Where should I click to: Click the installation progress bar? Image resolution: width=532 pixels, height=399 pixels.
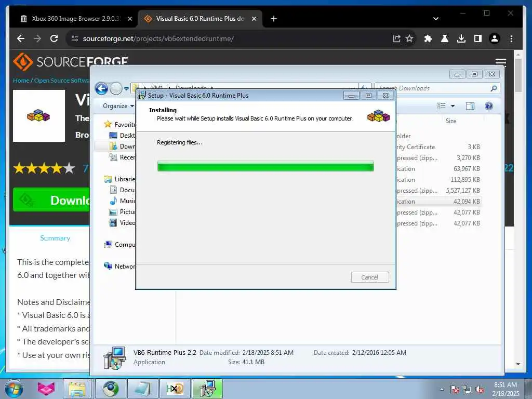(x=265, y=166)
